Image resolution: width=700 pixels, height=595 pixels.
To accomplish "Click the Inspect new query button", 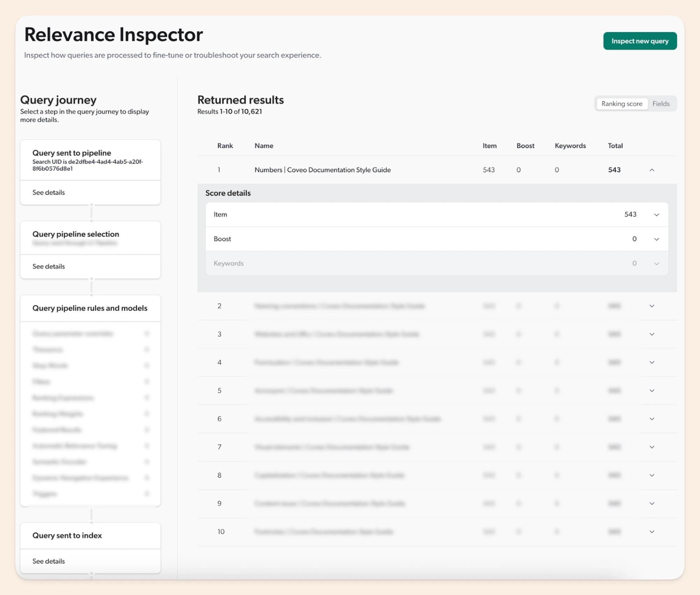I will point(640,41).
